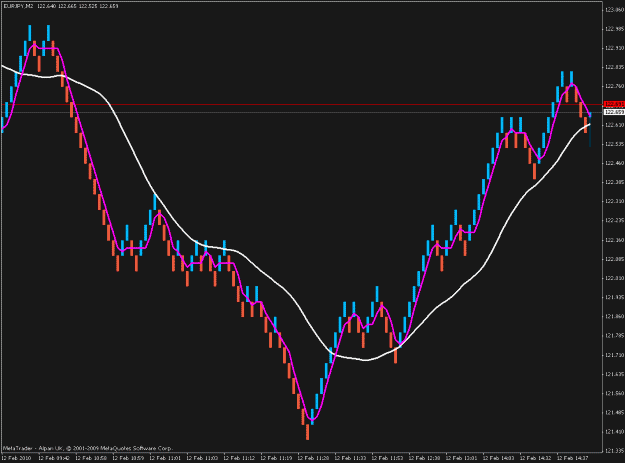This screenshot has height=463, width=625.
Task: Click the 12 Feb 11:33 time axis label
Action: (350, 458)
